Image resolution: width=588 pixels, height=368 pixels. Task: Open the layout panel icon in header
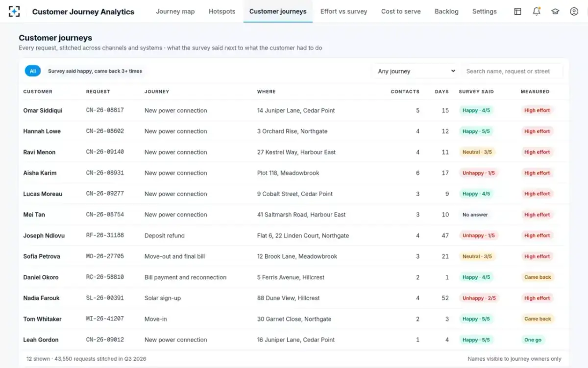(x=517, y=11)
